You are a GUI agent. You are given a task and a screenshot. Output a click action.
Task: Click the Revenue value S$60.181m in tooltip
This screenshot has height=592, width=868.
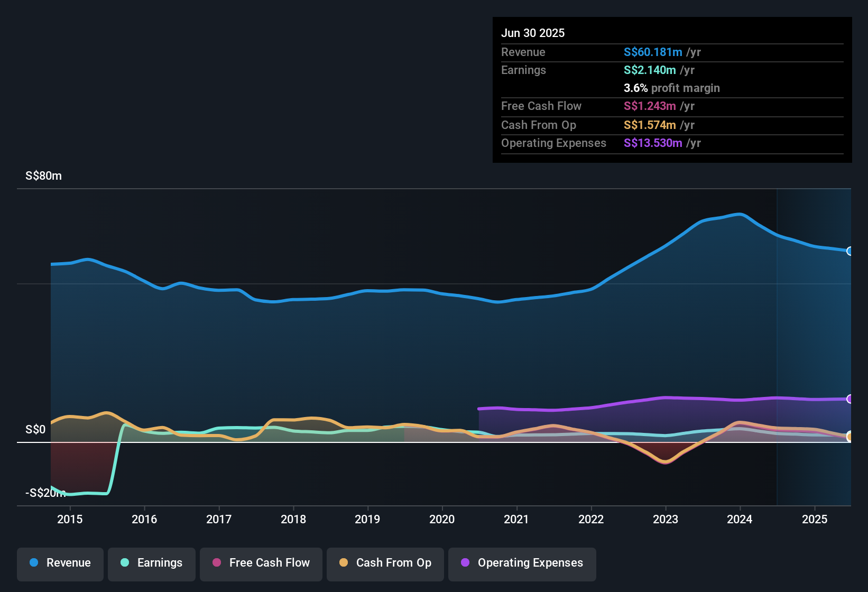pos(653,52)
